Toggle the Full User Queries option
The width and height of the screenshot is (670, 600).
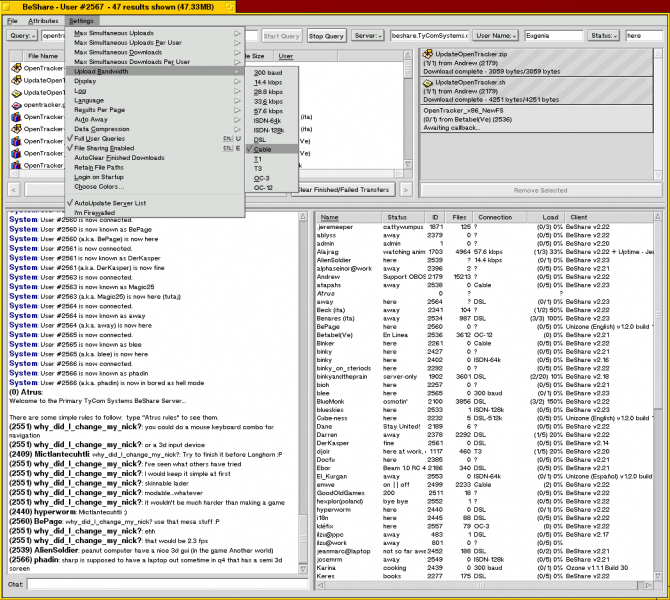[x=155, y=138]
